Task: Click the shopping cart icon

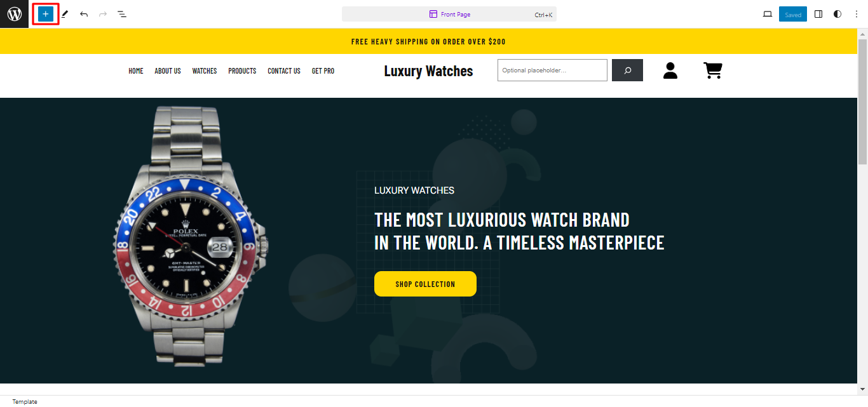Action: pyautogui.click(x=713, y=70)
